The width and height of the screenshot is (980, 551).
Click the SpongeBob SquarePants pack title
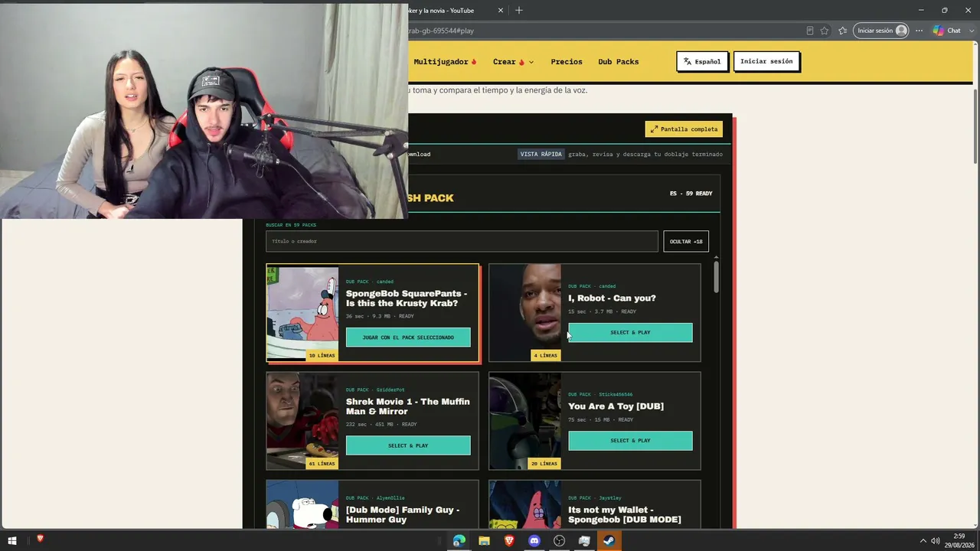click(407, 298)
